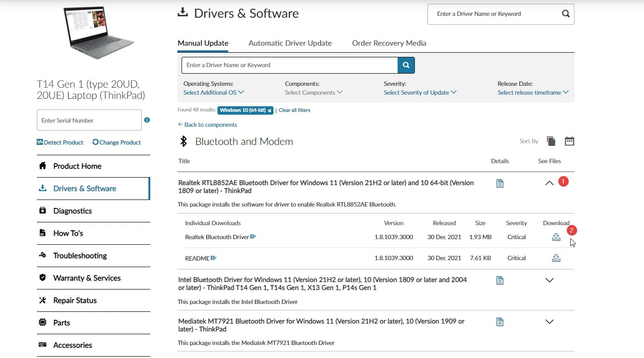
Task: Check Repair Status page
Action: 93,300
